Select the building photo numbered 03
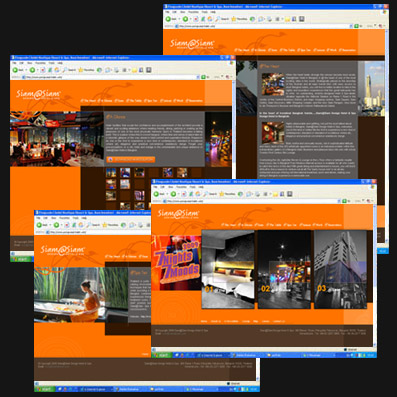 tap(340, 269)
